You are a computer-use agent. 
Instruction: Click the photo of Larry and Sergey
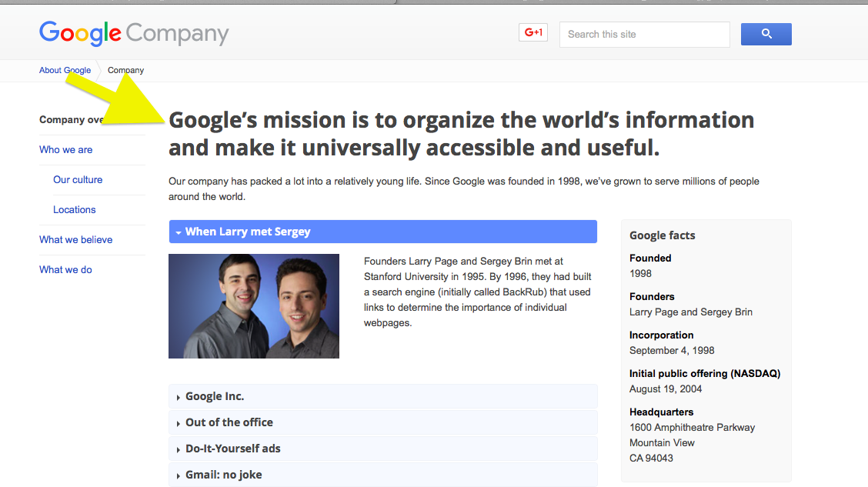(x=253, y=306)
